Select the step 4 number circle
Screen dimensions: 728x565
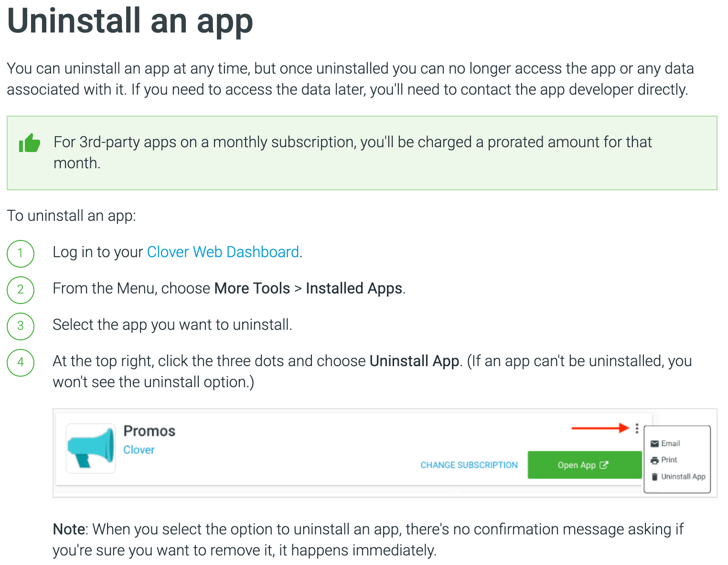[x=21, y=362]
